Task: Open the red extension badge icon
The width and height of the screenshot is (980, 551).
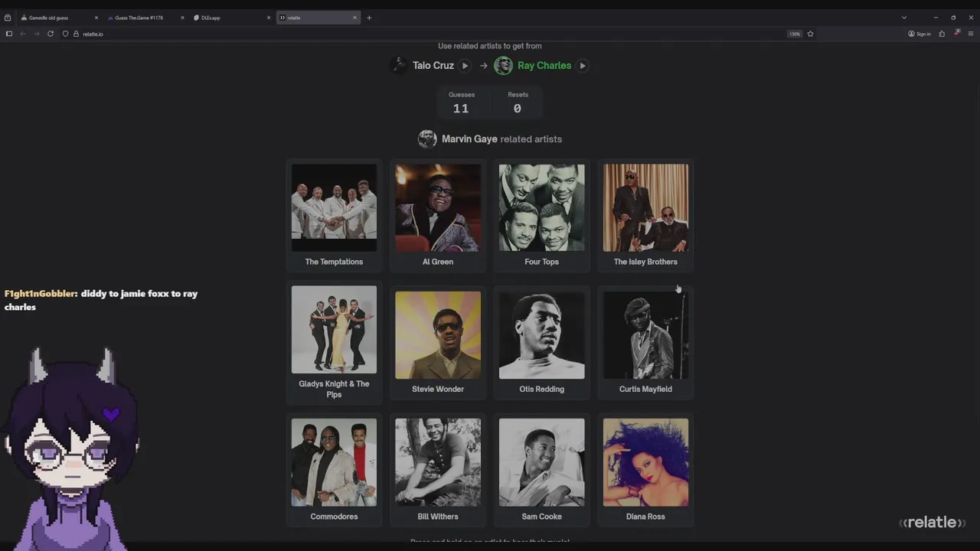Action: click(956, 34)
